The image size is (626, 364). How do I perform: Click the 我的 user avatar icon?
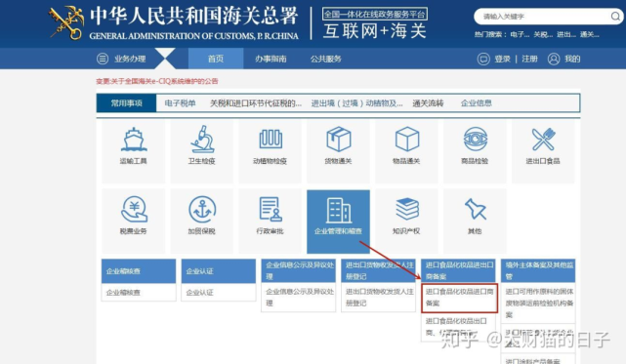554,60
